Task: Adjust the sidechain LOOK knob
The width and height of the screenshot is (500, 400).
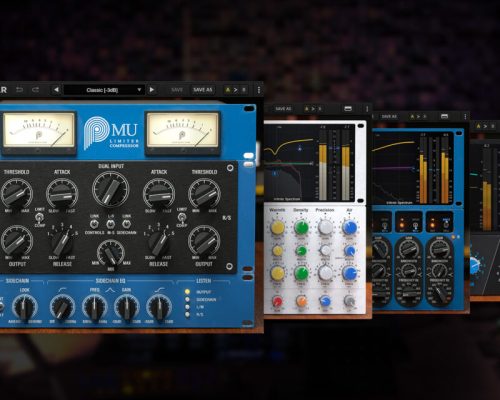Action: click(25, 307)
